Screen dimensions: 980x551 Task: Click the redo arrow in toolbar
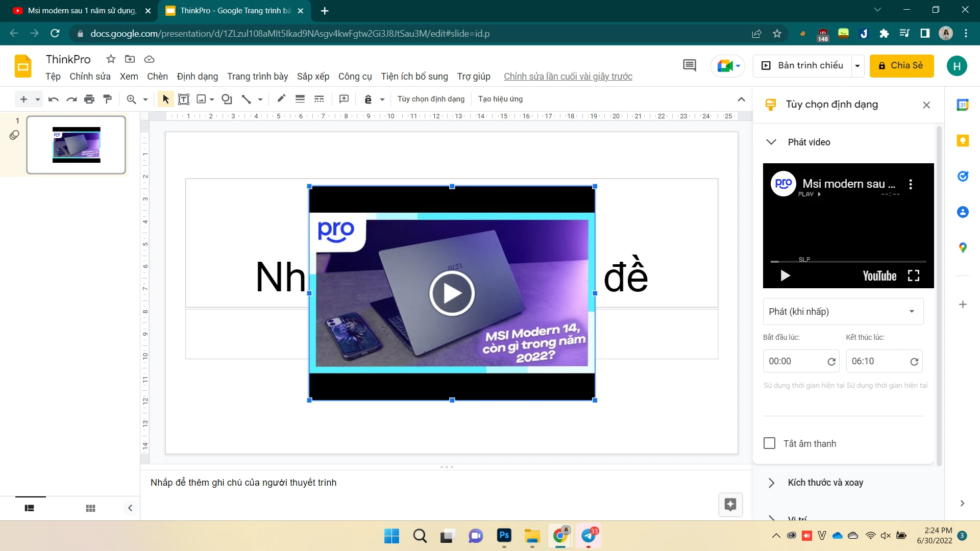click(x=71, y=99)
